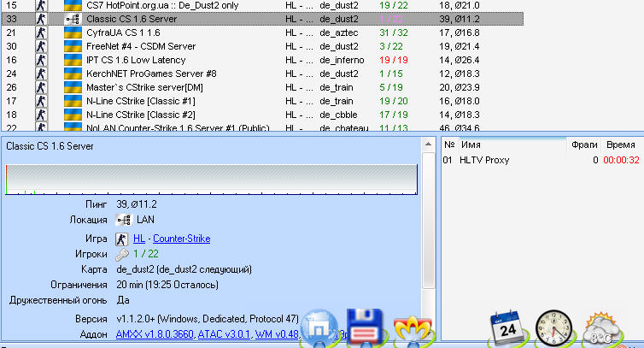The width and height of the screenshot is (644, 348).
Task: Click key icon next to Игроки count
Action: click(122, 255)
